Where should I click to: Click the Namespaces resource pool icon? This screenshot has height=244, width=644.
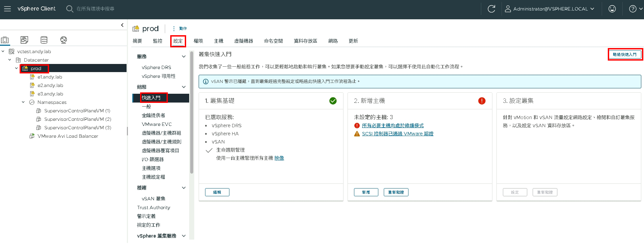(x=32, y=102)
